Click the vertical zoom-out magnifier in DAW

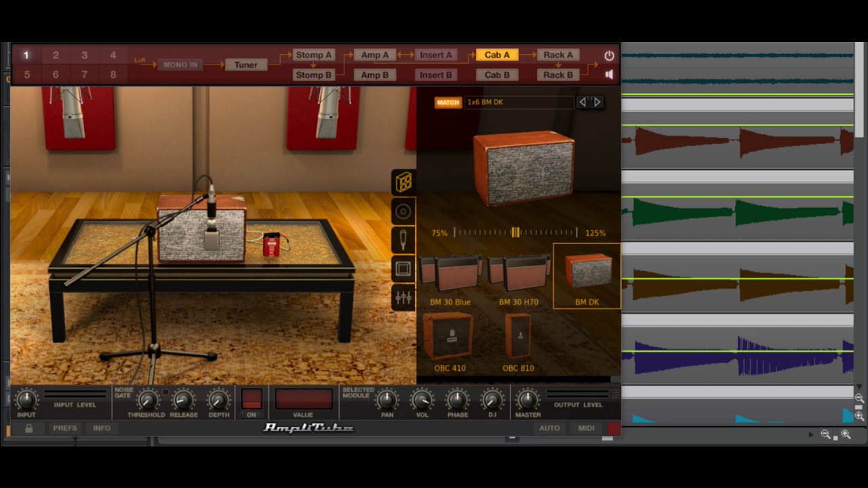click(x=859, y=398)
